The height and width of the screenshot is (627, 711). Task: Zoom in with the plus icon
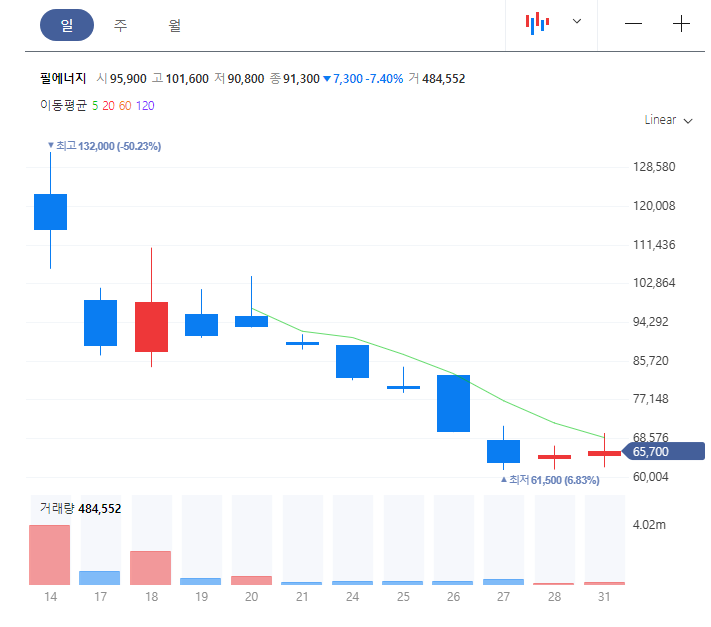(x=681, y=24)
